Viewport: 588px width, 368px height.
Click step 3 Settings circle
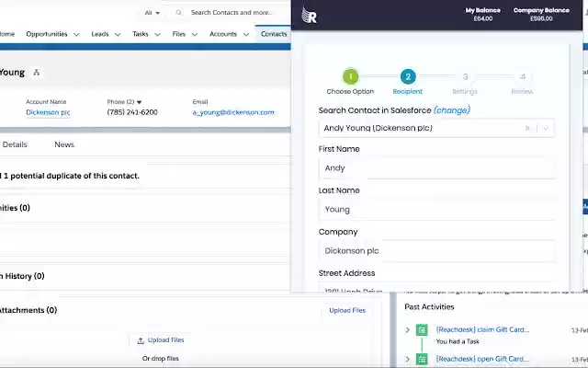click(466, 76)
